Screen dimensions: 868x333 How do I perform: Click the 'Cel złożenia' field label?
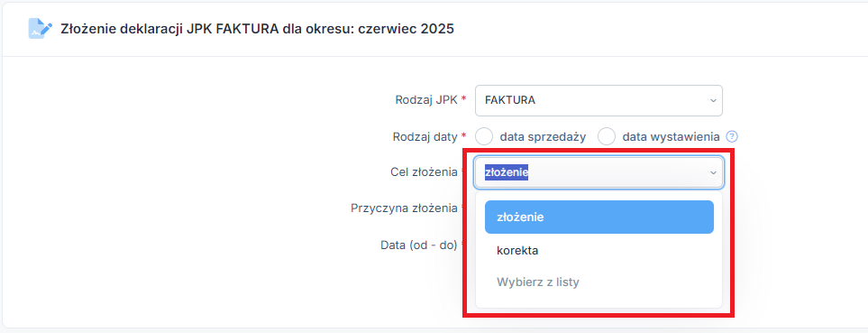[425, 172]
